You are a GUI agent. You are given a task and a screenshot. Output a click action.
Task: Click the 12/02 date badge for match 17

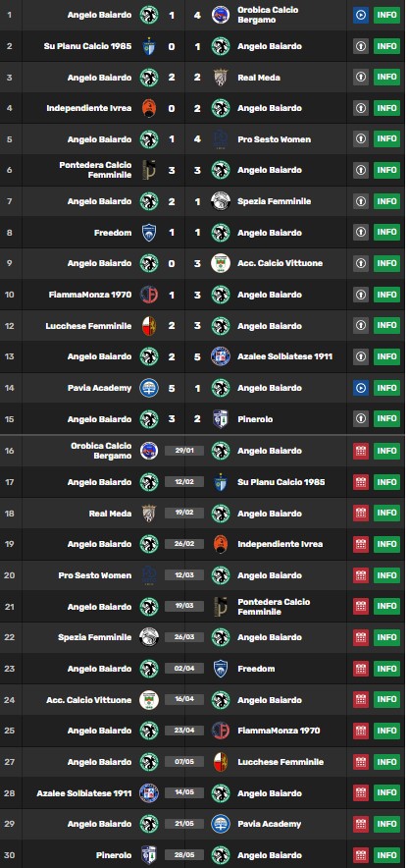pos(184,482)
